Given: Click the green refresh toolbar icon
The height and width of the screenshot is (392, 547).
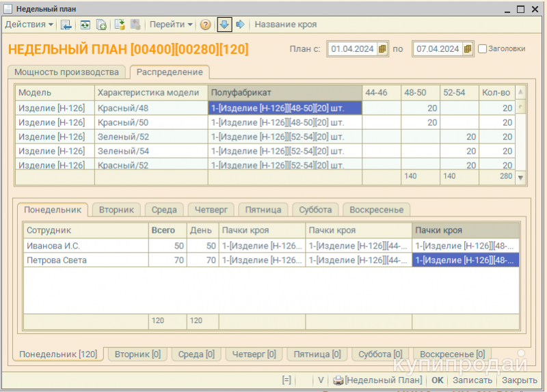Looking at the screenshot, I should click(x=85, y=25).
